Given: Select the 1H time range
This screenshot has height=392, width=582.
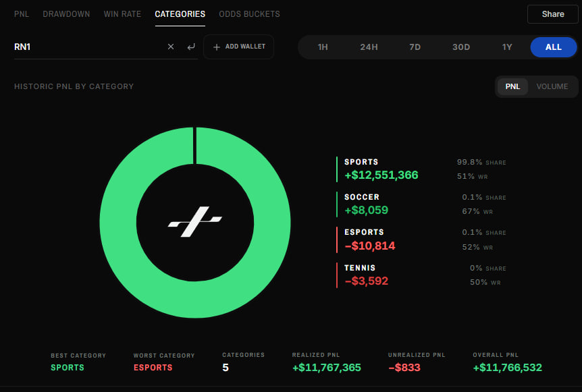Looking at the screenshot, I should click(323, 47).
